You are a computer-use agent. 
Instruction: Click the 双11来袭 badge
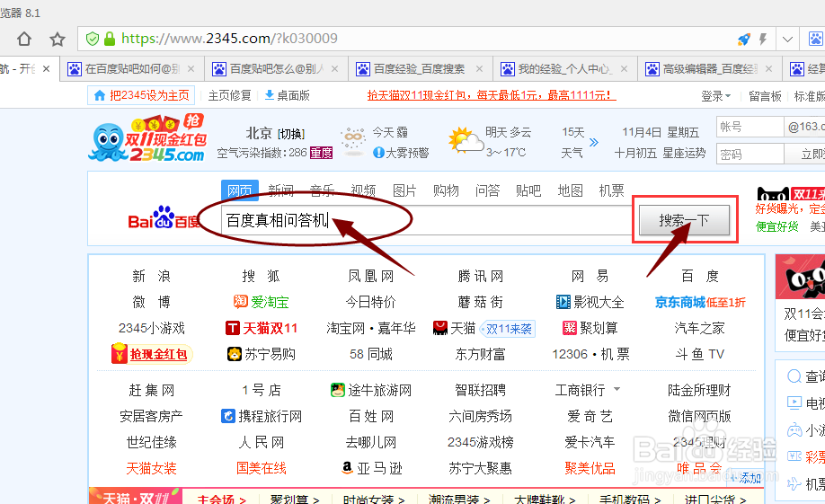pyautogui.click(x=508, y=329)
